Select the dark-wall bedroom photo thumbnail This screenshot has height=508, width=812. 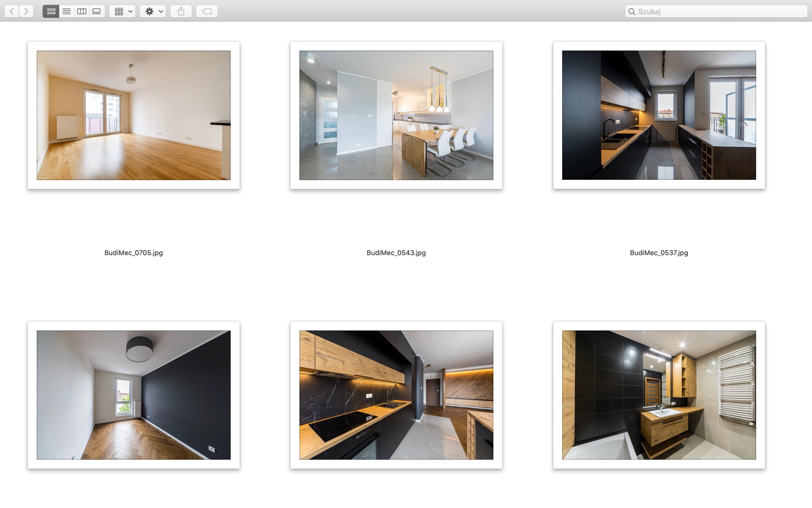[134, 395]
